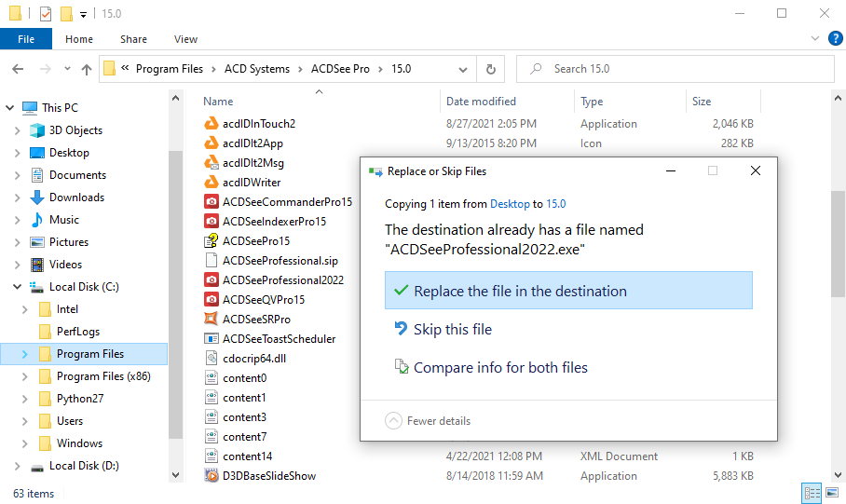Select Pictures in the navigation pane
This screenshot has height=504, width=846.
point(69,242)
